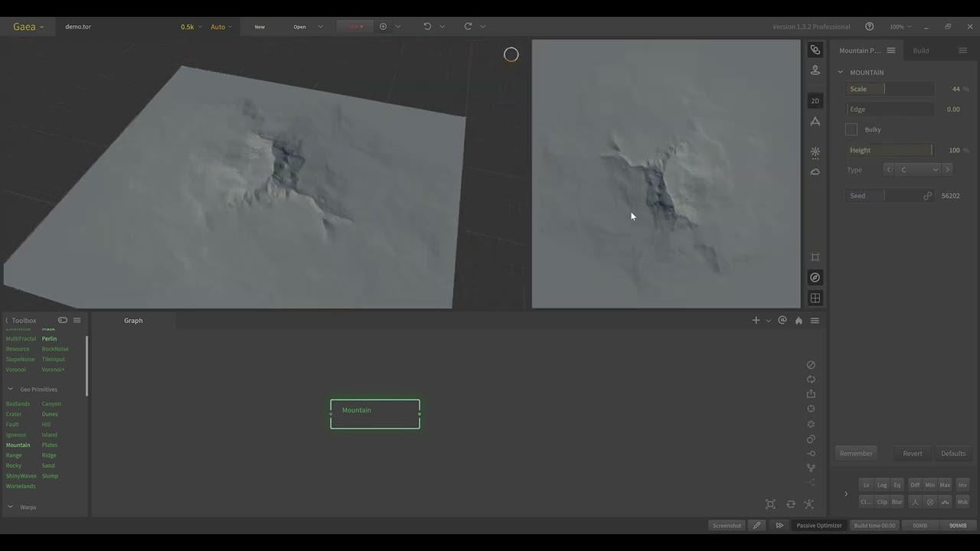Click the crop/frame icon in viewport sidebar

coord(815,257)
